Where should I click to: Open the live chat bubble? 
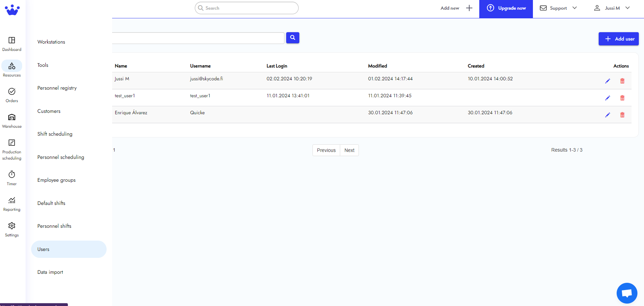coord(627,293)
